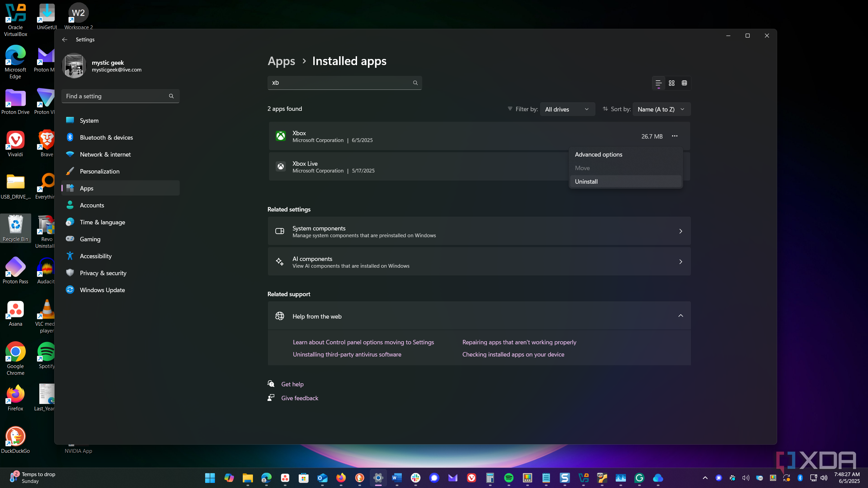
Task: Click Get help link
Action: click(292, 384)
